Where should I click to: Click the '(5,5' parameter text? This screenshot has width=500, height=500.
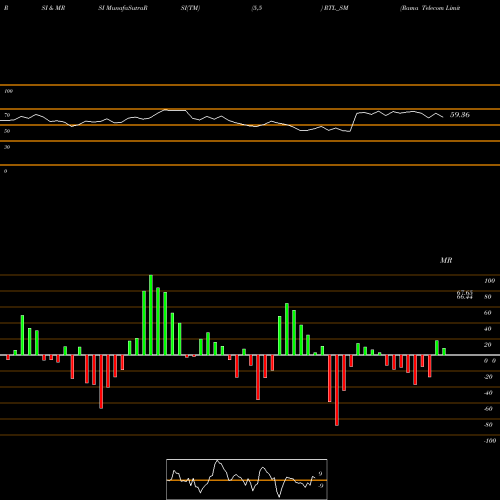257,8
